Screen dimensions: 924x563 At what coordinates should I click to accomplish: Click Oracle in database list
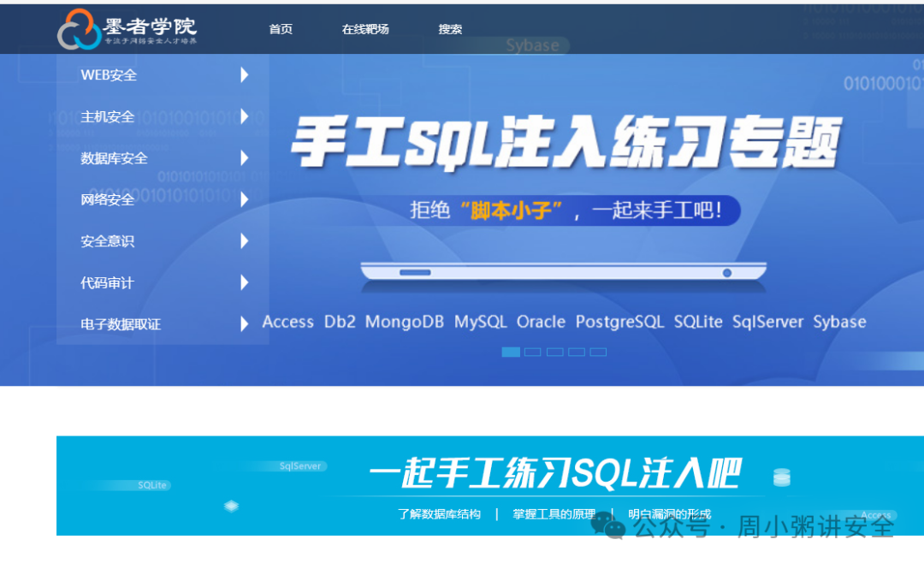pyautogui.click(x=541, y=322)
